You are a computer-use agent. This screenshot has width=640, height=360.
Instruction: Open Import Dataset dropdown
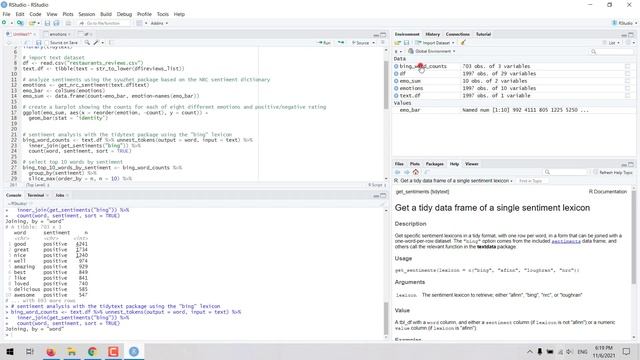tap(434, 43)
